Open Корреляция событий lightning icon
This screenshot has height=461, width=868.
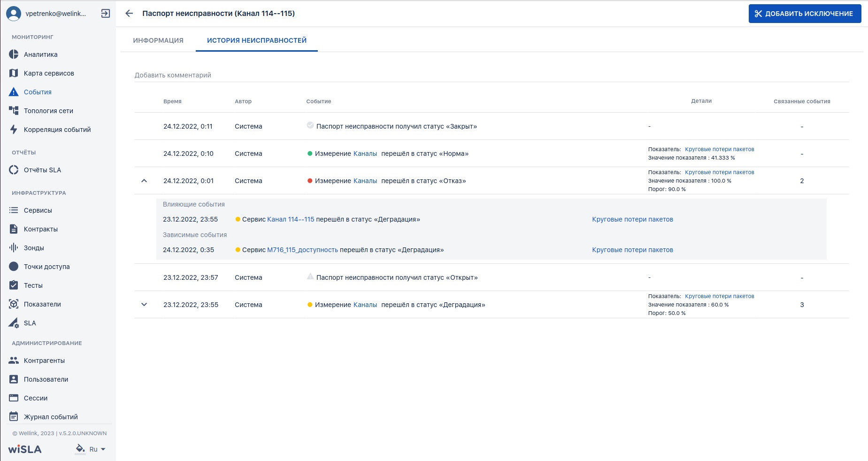click(14, 130)
